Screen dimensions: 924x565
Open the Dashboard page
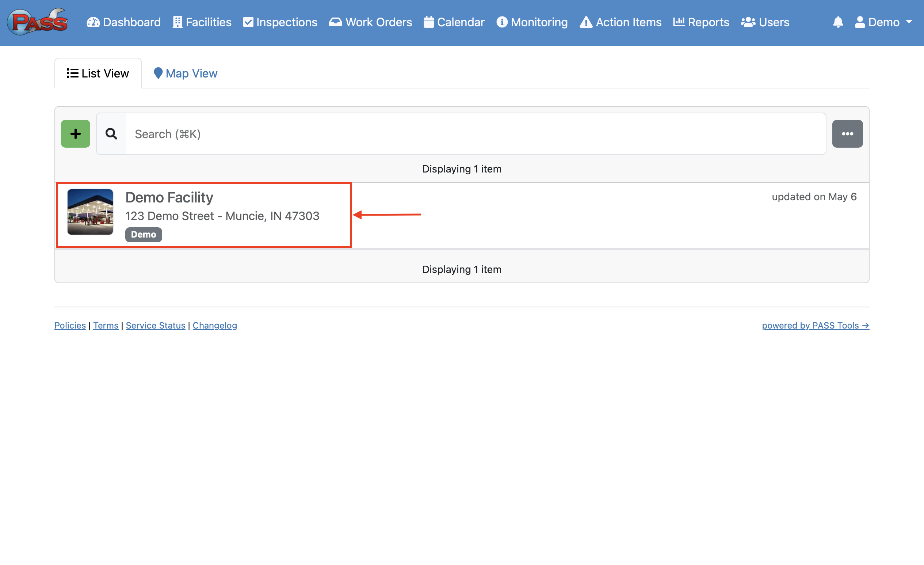pos(123,22)
